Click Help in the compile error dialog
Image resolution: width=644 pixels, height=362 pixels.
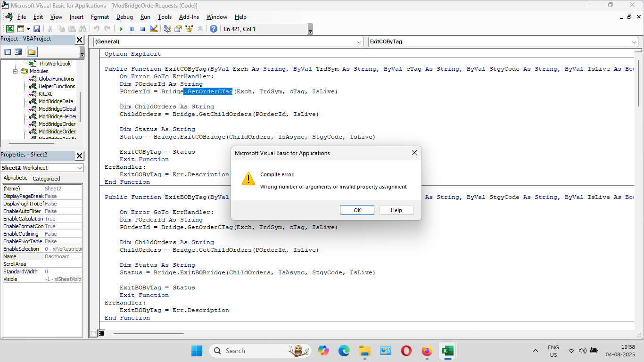[396, 210]
